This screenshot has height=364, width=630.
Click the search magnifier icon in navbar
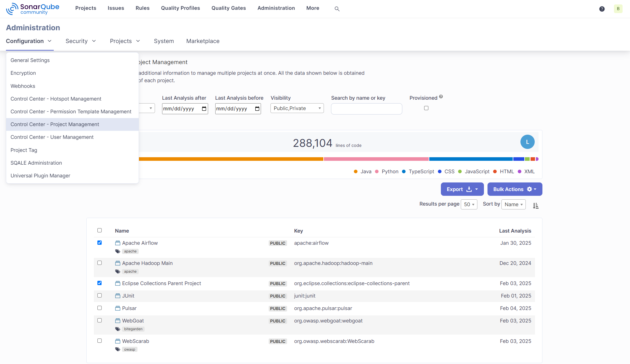pos(337,9)
